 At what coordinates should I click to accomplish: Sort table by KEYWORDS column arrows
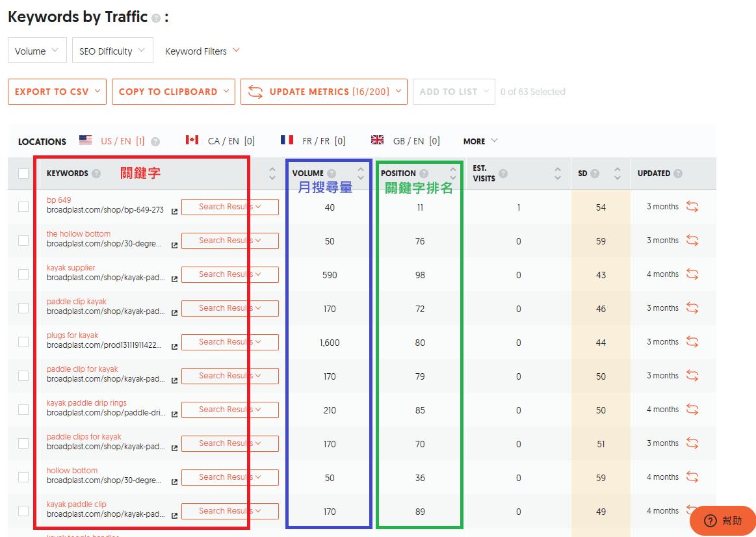pyautogui.click(x=272, y=174)
